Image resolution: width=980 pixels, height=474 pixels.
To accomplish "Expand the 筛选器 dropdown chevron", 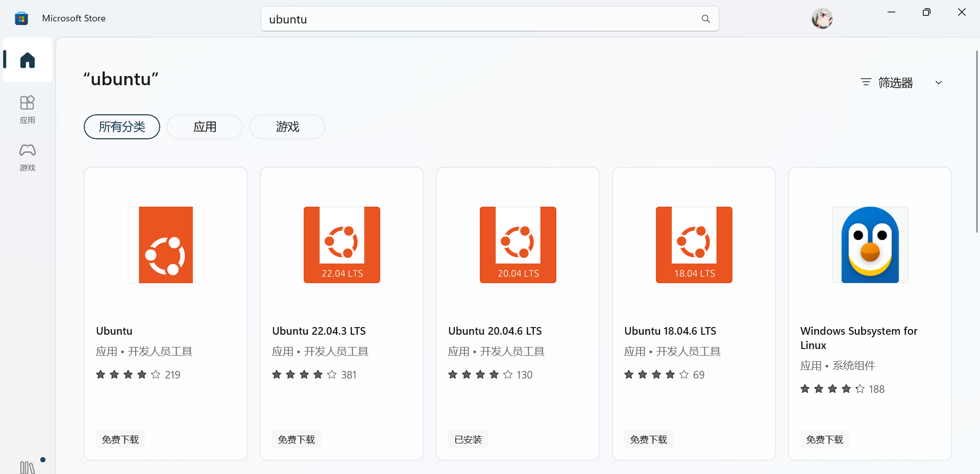I will coord(939,83).
